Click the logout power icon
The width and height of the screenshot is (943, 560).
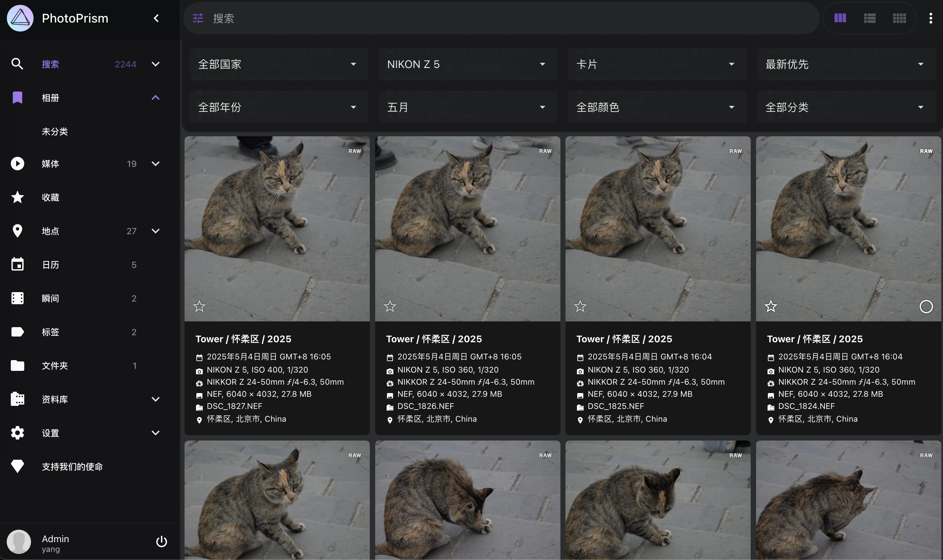[x=161, y=541]
